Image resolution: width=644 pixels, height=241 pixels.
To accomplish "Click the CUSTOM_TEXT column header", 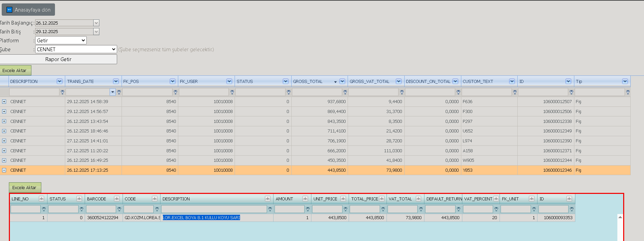I will click(x=478, y=81).
